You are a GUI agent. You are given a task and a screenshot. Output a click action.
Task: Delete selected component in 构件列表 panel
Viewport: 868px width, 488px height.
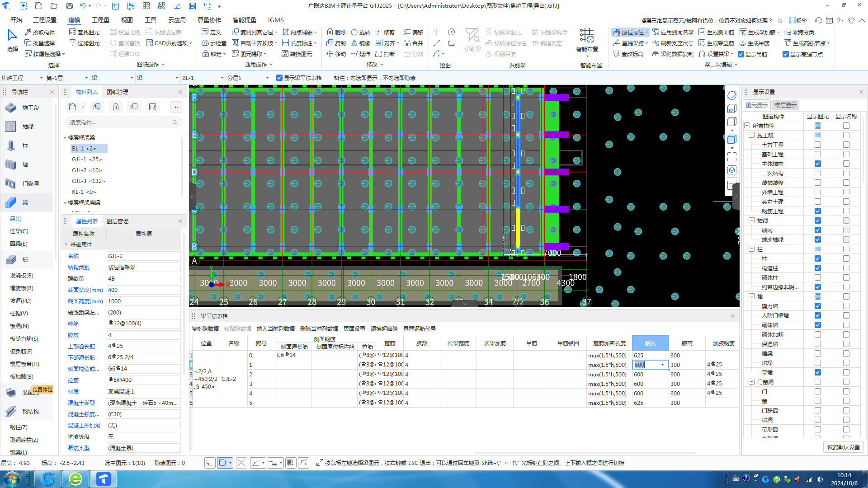116,107
